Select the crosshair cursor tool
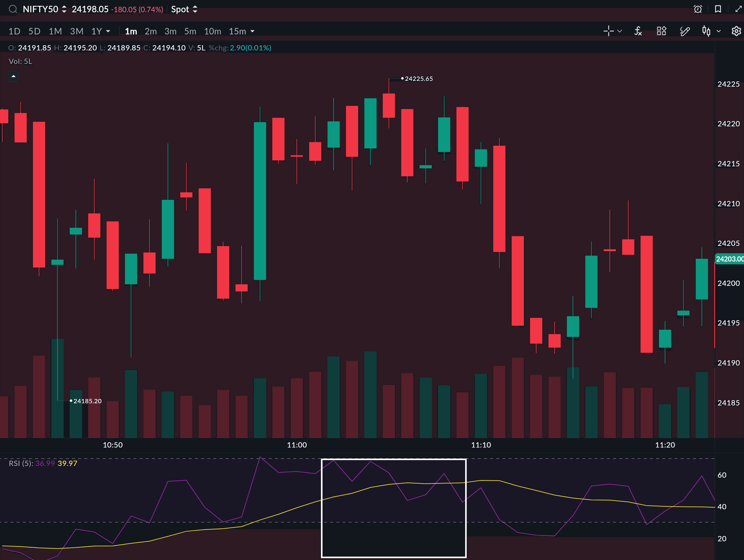 tap(608, 31)
